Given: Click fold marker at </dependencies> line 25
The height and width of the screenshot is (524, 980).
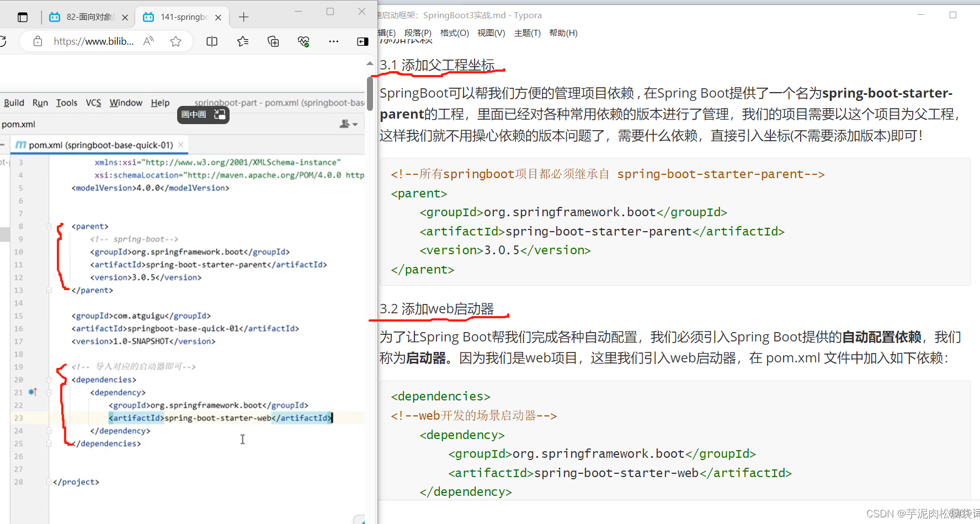Looking at the screenshot, I should click(x=49, y=443).
